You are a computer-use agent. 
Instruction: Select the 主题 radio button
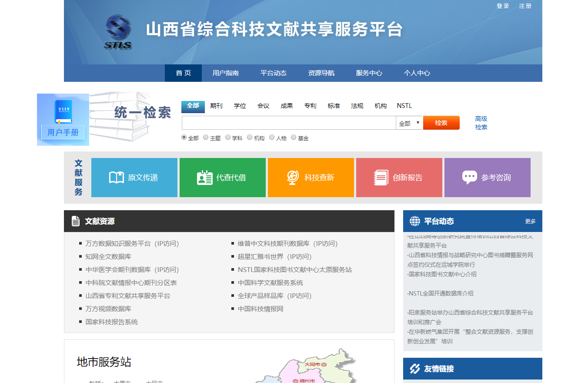pos(206,138)
